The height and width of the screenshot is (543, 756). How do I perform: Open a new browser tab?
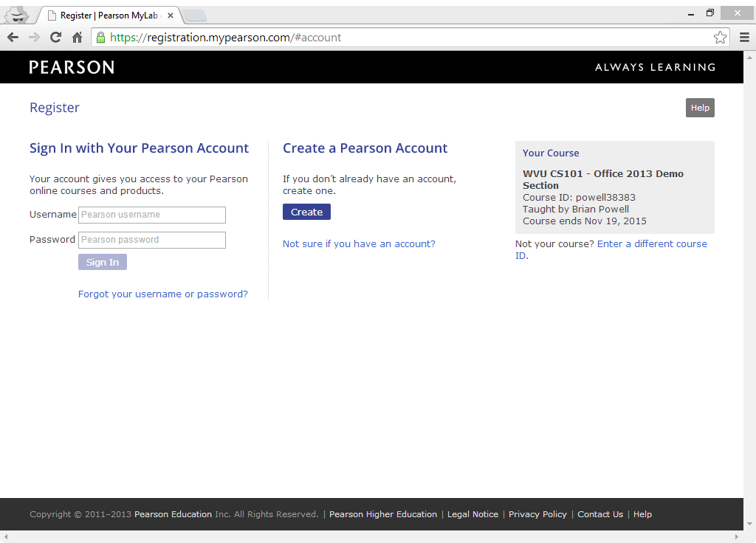point(195,16)
